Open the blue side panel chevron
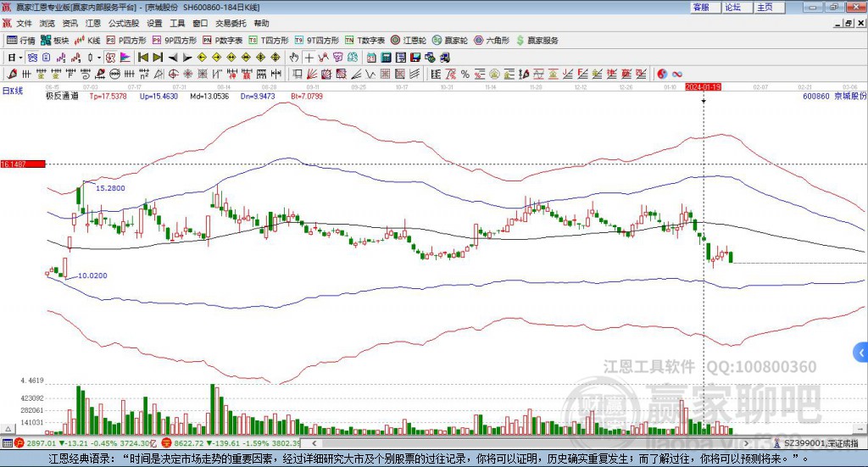Image resolution: width=868 pixels, height=467 pixels. coord(861,353)
